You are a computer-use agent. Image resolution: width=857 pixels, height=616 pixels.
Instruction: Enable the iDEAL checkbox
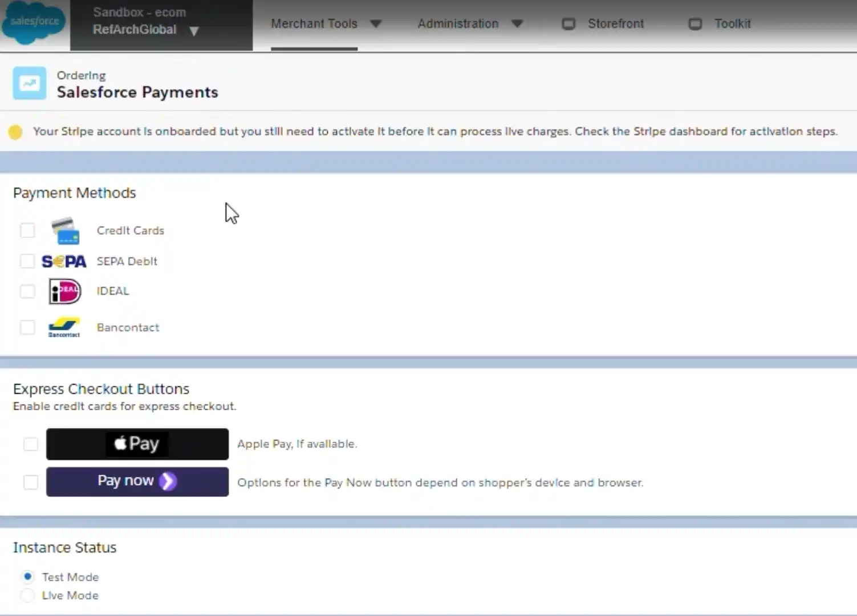[27, 291]
